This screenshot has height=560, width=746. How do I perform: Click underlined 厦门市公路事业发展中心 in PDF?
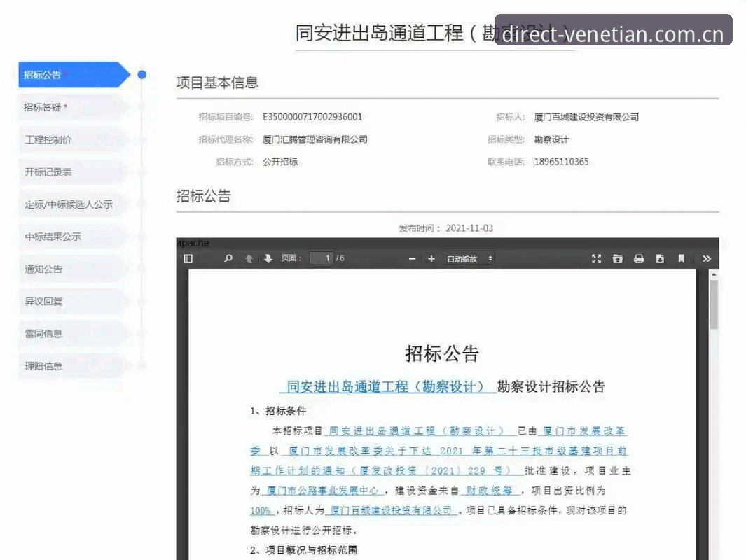coord(323,491)
